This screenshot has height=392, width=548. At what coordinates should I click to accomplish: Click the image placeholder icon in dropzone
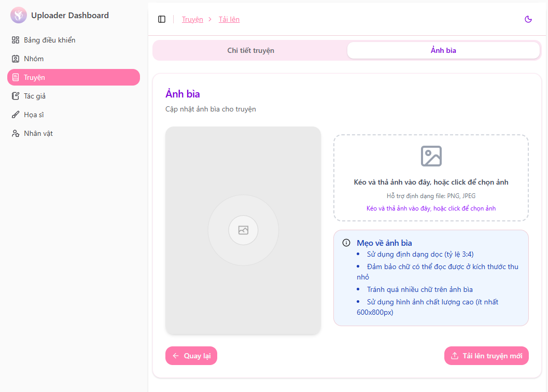coord(431,156)
